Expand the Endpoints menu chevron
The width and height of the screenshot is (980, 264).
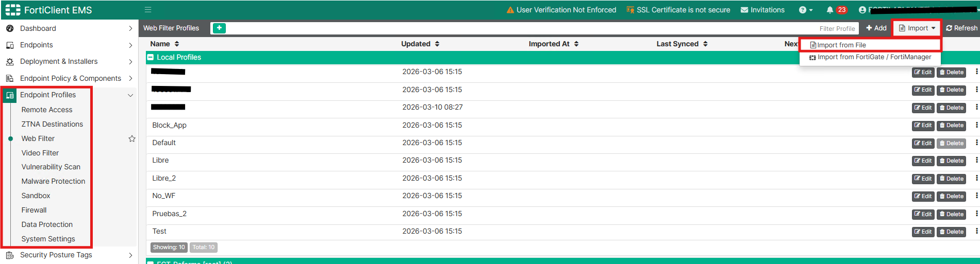[130, 45]
